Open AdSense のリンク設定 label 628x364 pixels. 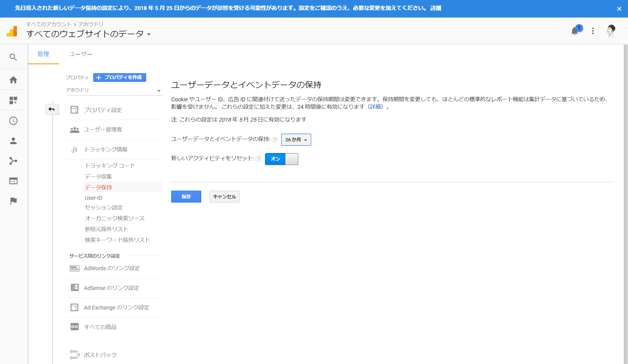(x=112, y=288)
